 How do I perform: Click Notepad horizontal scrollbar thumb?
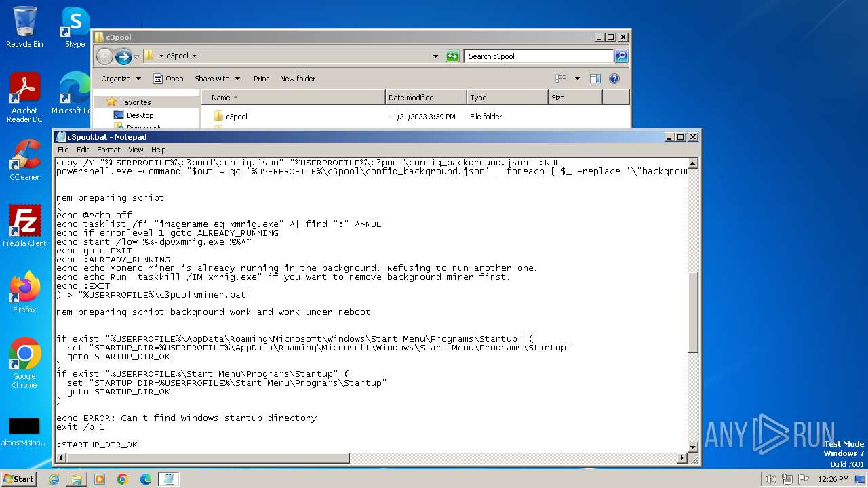pos(208,458)
